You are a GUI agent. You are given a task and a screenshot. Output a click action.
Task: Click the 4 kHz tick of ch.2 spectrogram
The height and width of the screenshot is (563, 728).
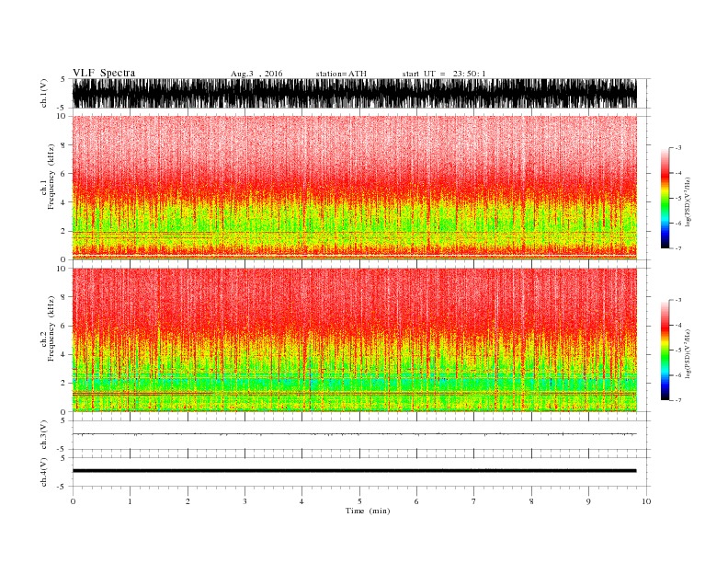(63, 354)
